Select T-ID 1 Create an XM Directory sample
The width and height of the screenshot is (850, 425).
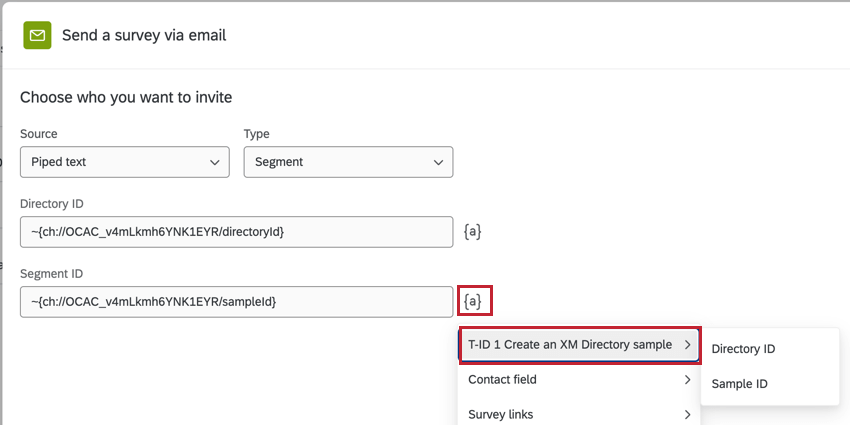coord(570,345)
